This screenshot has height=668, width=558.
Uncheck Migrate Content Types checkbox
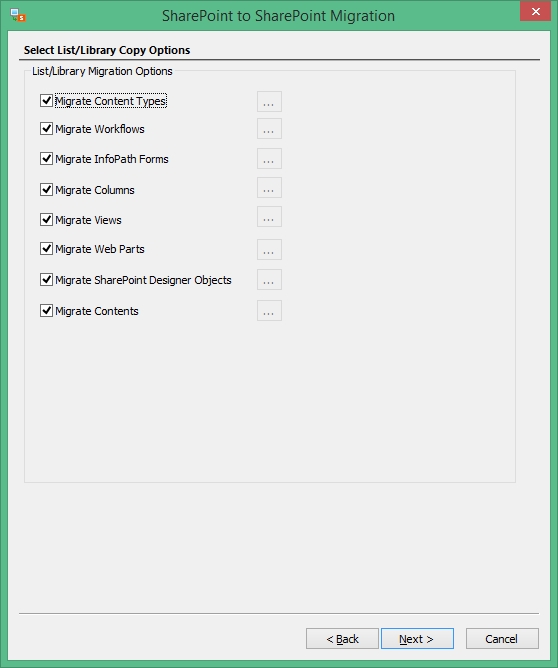point(46,101)
